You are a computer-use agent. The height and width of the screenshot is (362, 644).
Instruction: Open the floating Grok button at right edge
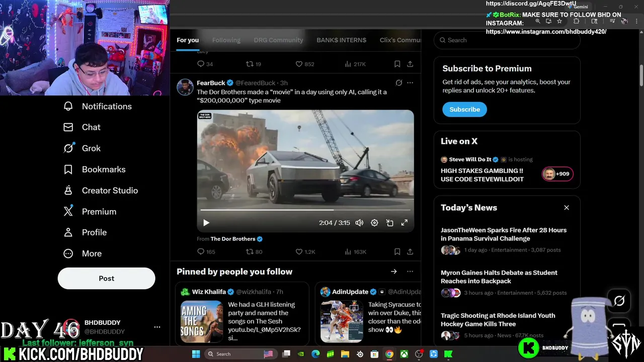(x=619, y=301)
